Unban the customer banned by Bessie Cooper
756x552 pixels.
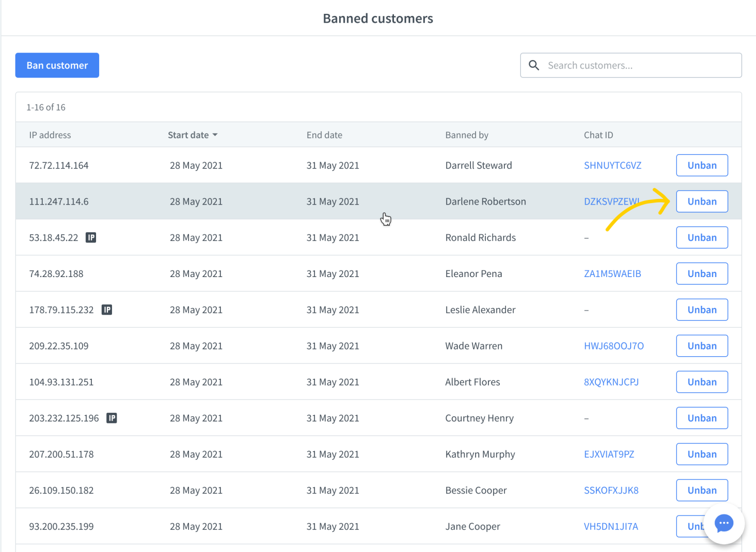(x=702, y=490)
